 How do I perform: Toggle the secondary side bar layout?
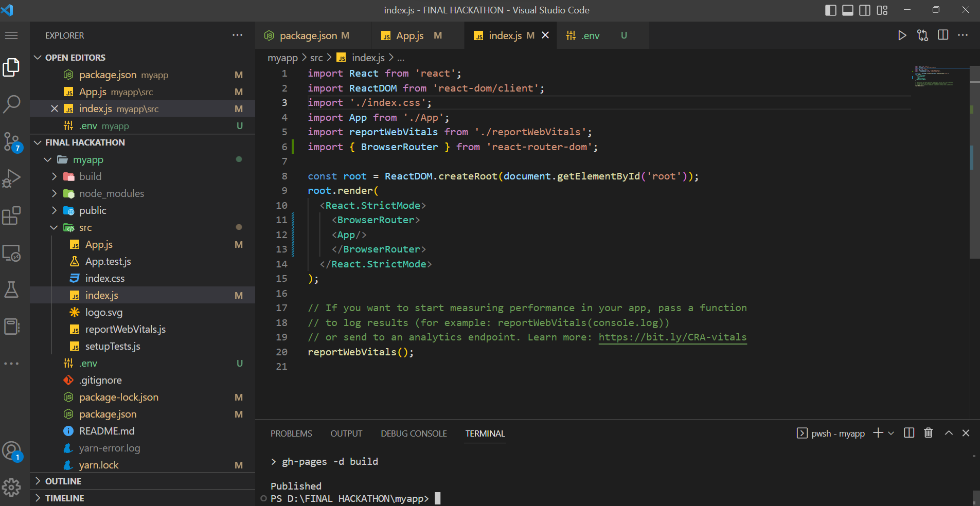(865, 10)
